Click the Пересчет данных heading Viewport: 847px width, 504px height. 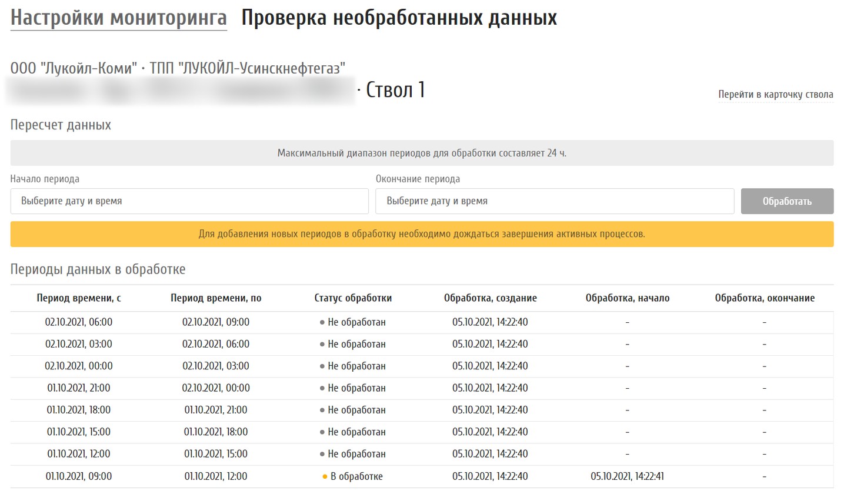point(61,125)
